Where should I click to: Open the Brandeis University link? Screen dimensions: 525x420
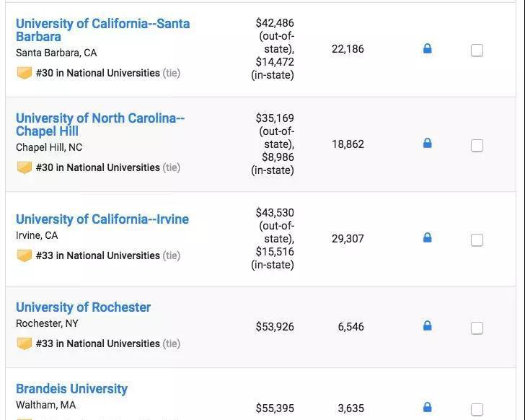(71, 389)
